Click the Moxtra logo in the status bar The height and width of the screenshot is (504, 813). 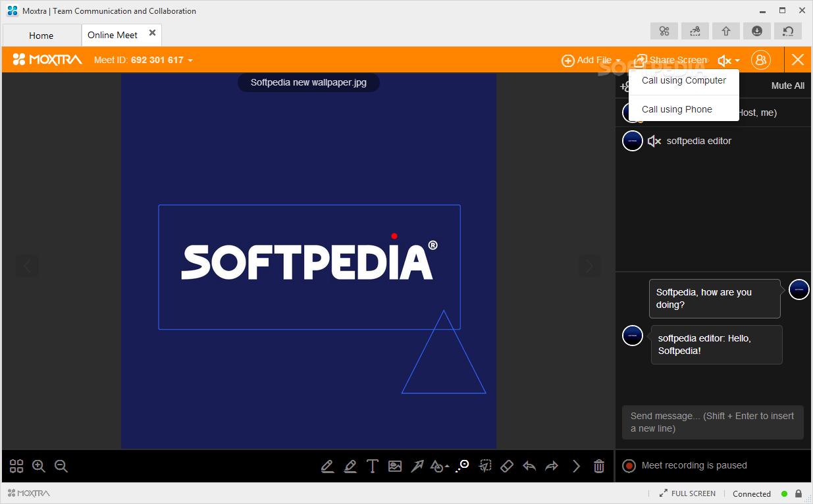[x=28, y=493]
